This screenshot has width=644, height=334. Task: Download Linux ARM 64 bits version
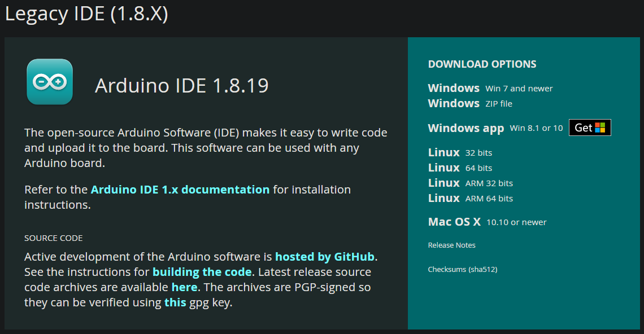[x=470, y=198]
